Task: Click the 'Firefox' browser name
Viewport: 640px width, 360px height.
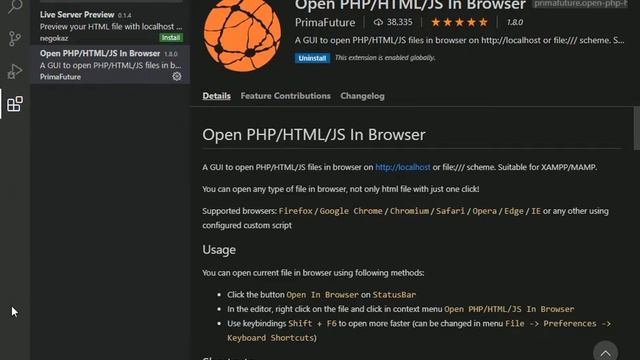Action: coord(296,211)
